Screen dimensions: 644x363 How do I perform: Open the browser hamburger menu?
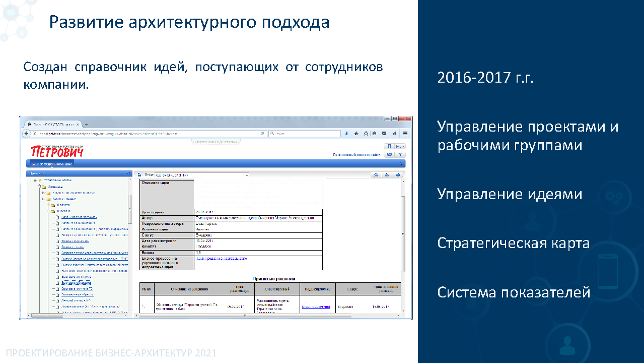[x=405, y=134]
